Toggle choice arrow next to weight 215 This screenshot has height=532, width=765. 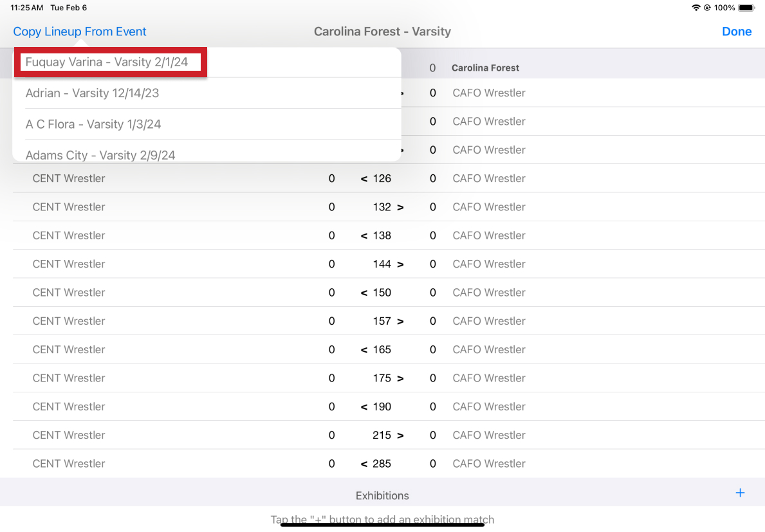pyautogui.click(x=400, y=436)
